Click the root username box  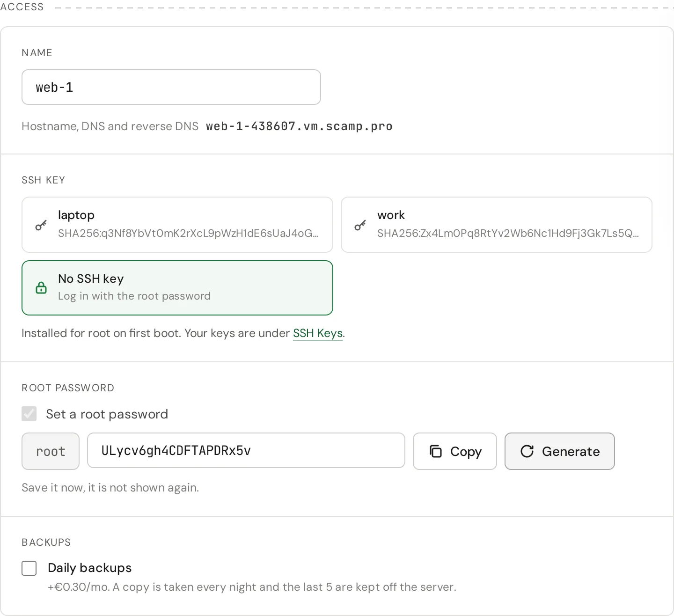coord(51,451)
